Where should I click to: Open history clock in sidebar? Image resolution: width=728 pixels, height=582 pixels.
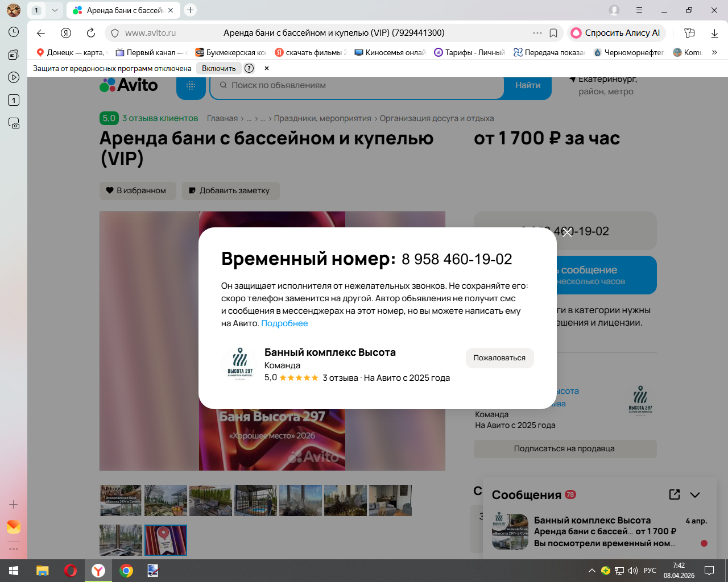(x=14, y=32)
